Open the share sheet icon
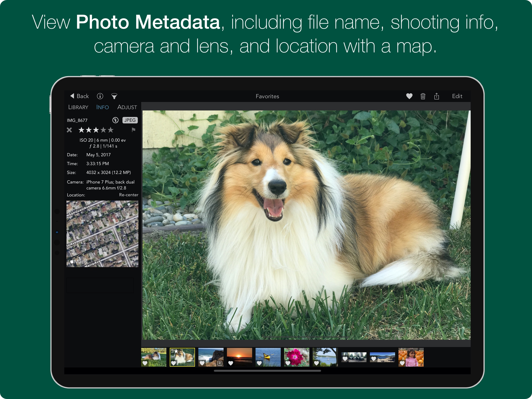Screen dimensions: 532x399 tap(437, 96)
